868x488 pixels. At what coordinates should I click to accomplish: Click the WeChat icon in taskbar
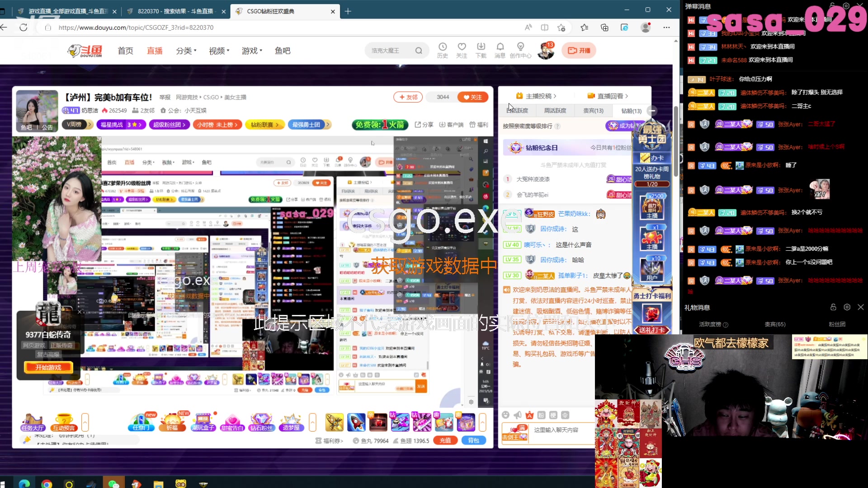[x=113, y=484]
